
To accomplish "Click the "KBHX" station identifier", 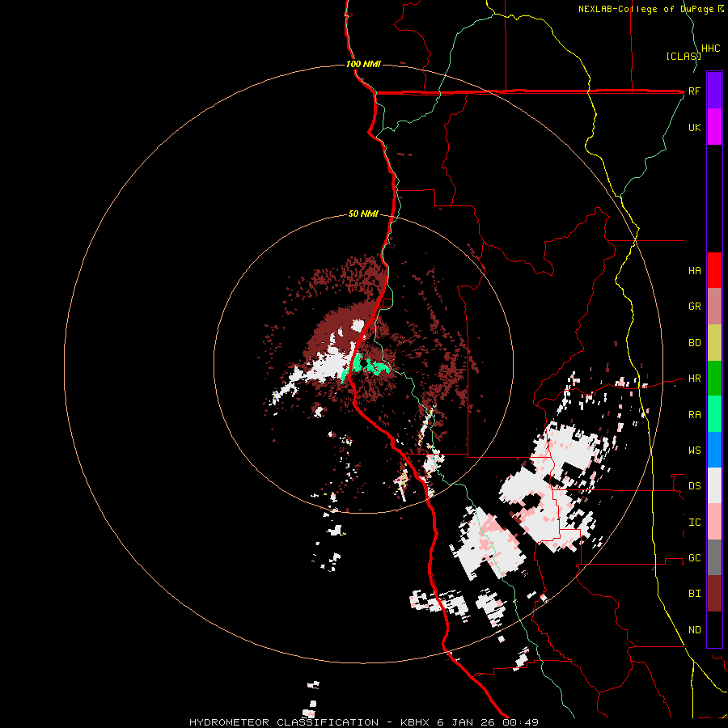I will (x=416, y=722).
